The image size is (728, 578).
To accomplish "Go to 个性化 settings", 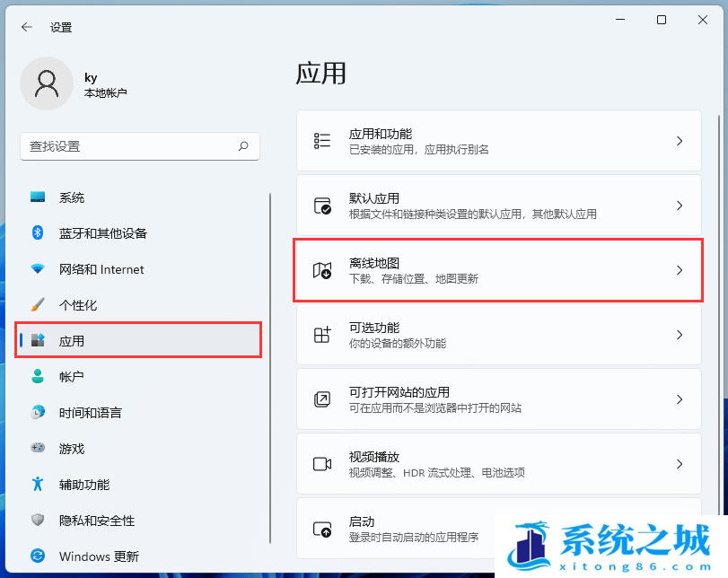I will [77, 305].
